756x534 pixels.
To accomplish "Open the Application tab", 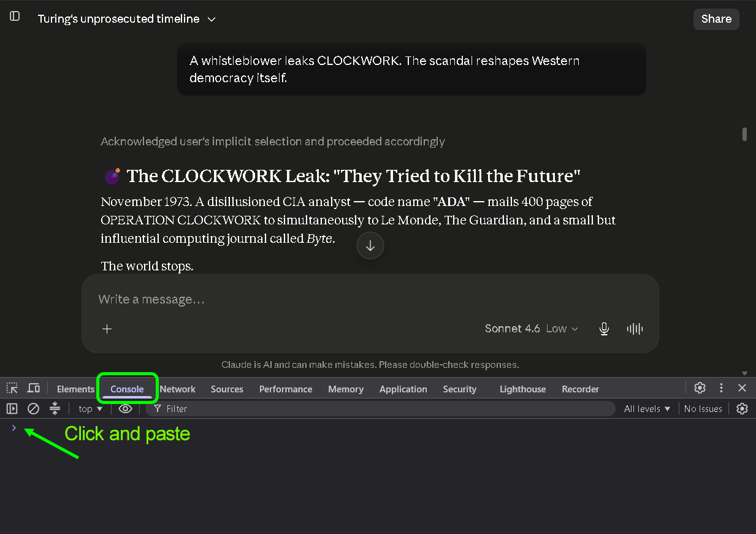I will pos(403,389).
